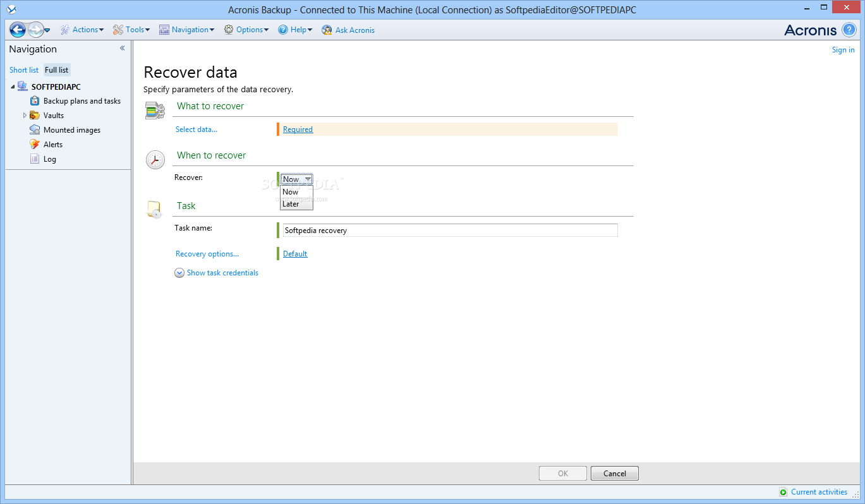
Task: Click the Acronis app icon in title bar
Action: click(x=11, y=9)
